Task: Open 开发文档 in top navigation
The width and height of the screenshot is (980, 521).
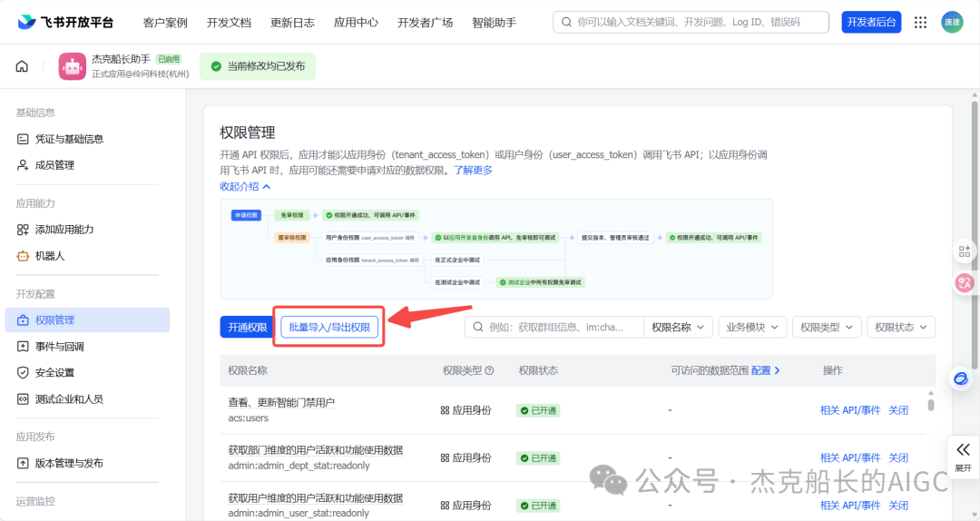Action: point(229,23)
